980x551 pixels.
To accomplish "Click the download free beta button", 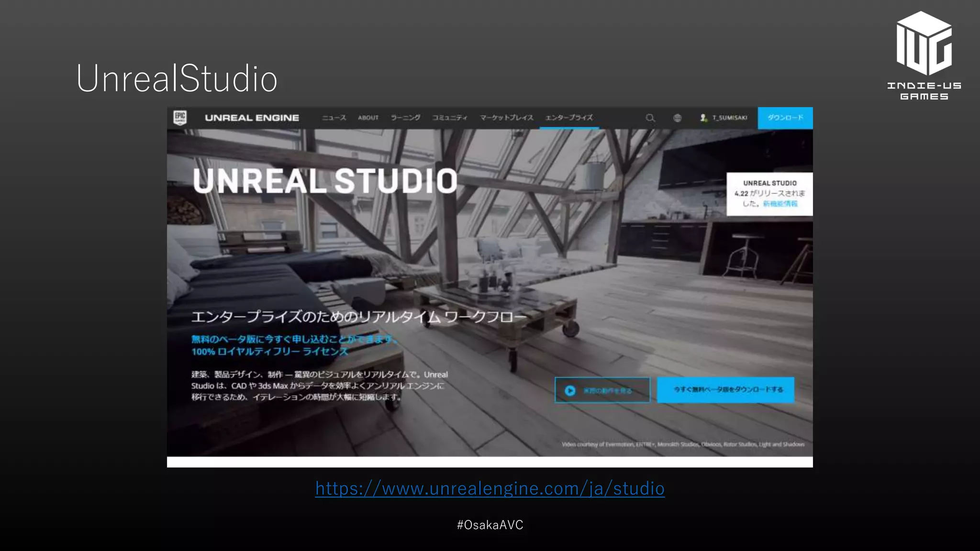I will [x=726, y=390].
